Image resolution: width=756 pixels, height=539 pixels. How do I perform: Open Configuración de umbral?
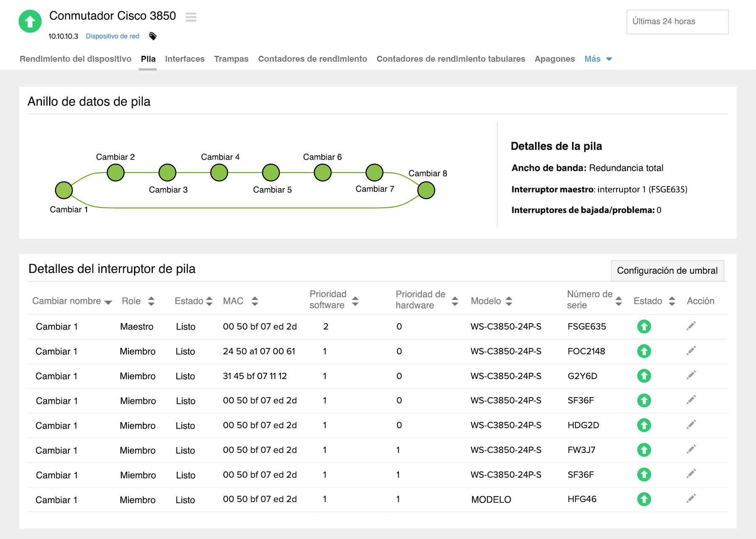point(668,271)
